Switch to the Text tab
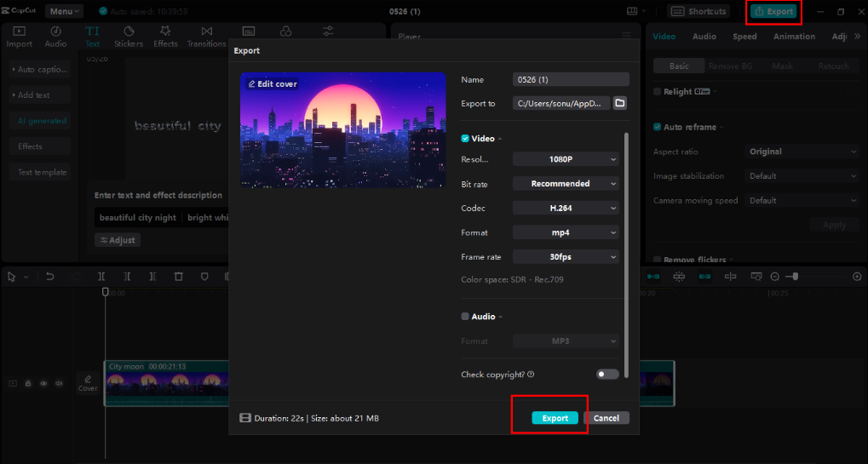This screenshot has height=464, width=868. [93, 37]
